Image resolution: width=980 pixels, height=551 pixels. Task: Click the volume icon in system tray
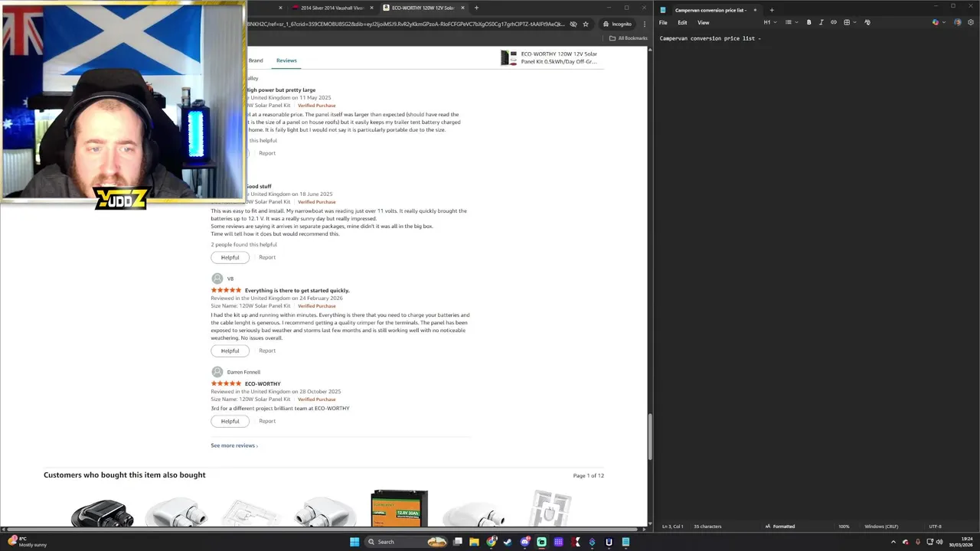click(939, 542)
